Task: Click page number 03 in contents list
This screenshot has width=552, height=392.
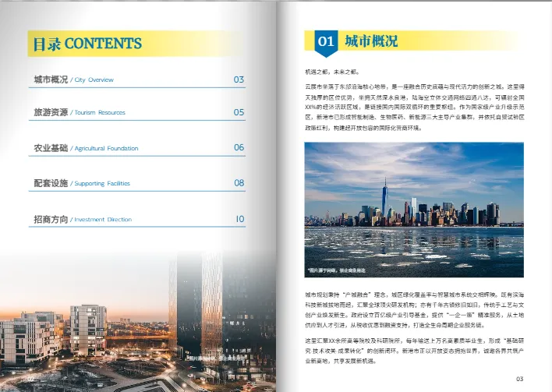Action: click(x=239, y=79)
